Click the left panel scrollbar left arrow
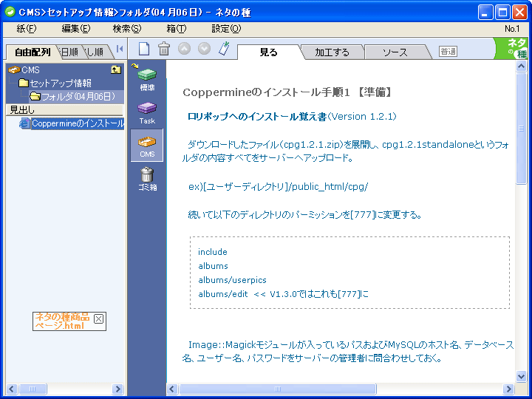The image size is (532, 399). 12,389
